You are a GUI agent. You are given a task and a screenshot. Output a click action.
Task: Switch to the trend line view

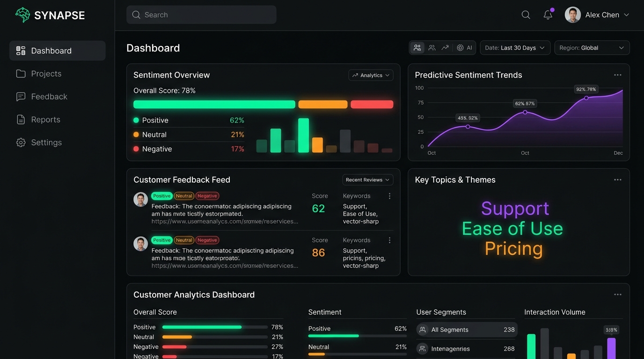click(445, 48)
